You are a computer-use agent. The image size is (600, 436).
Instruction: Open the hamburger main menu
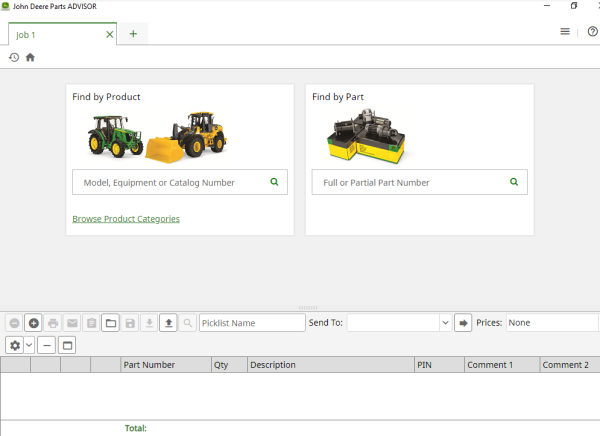tap(565, 32)
